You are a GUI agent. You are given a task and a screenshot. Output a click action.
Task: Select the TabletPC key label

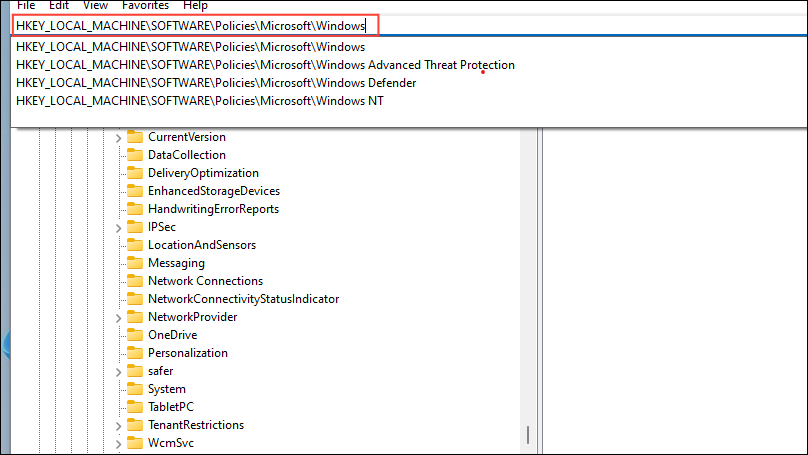click(x=171, y=408)
